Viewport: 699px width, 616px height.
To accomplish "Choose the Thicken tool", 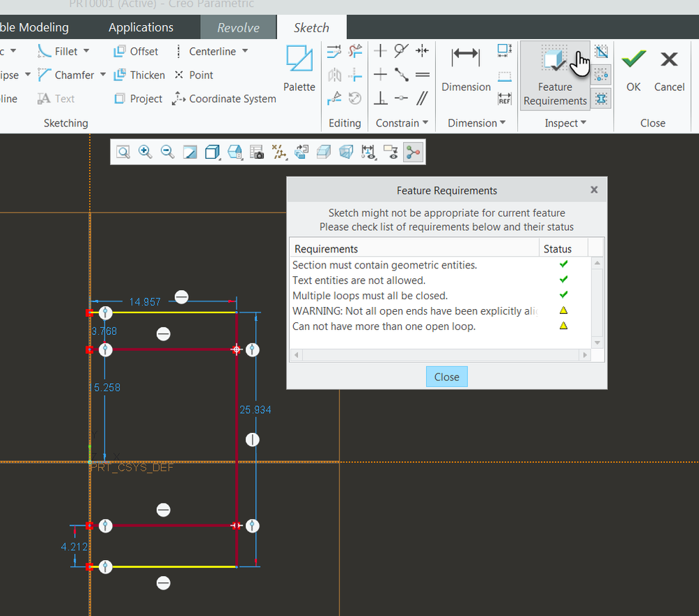I will pyautogui.click(x=139, y=75).
